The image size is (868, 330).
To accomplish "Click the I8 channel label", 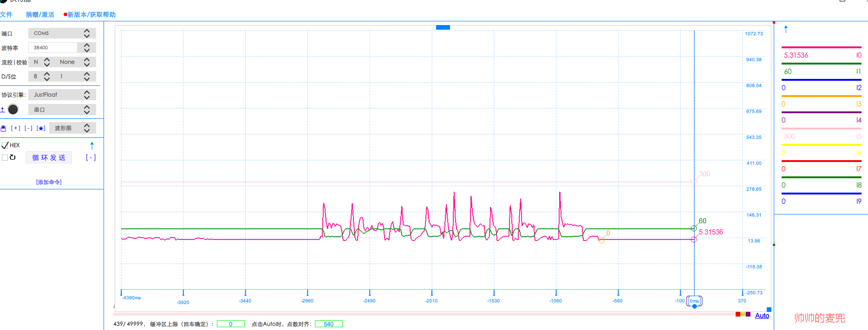I will [859, 185].
